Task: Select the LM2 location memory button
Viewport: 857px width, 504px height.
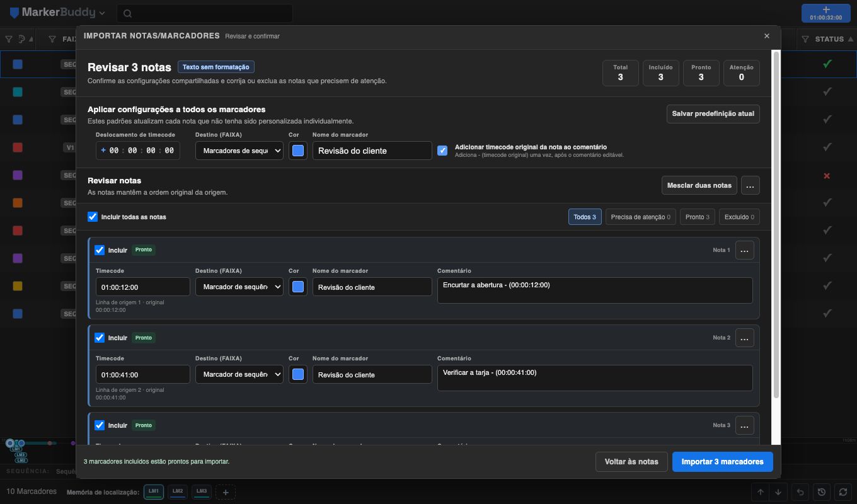Action: pyautogui.click(x=178, y=491)
